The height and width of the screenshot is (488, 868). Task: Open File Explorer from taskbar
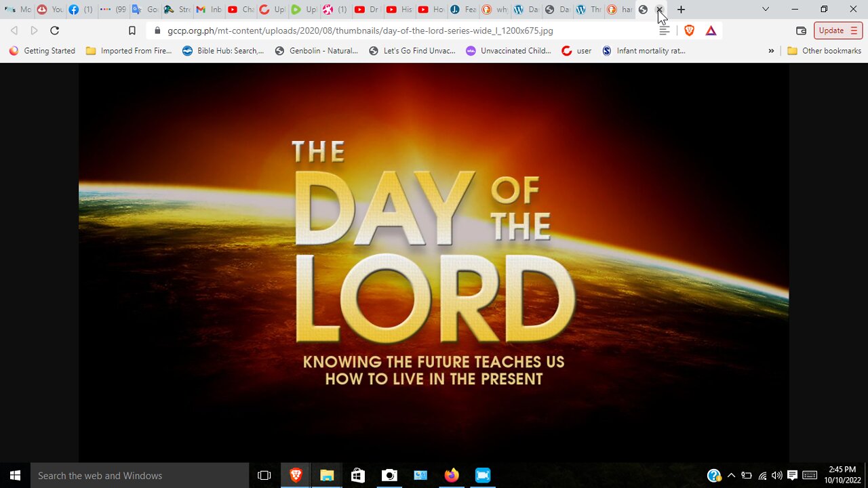pyautogui.click(x=327, y=475)
